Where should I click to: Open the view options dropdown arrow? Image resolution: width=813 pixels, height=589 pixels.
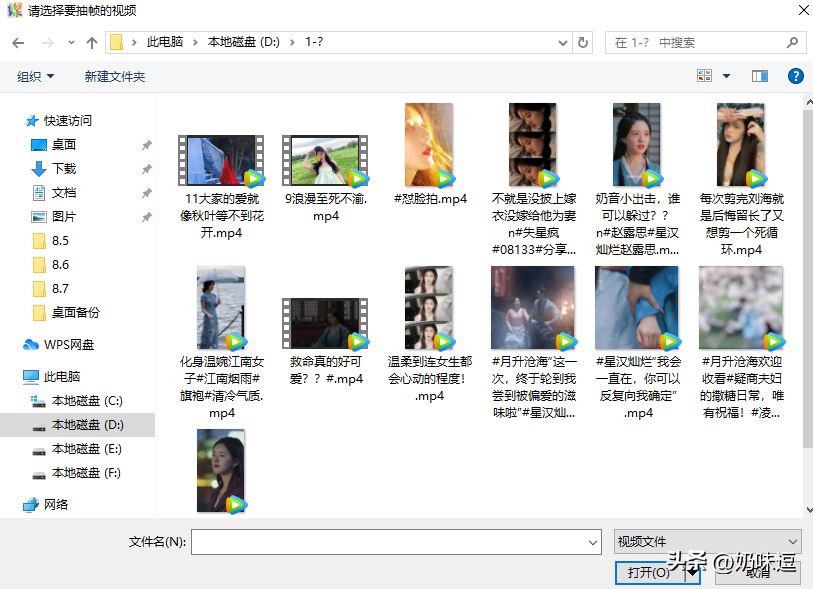pyautogui.click(x=726, y=76)
